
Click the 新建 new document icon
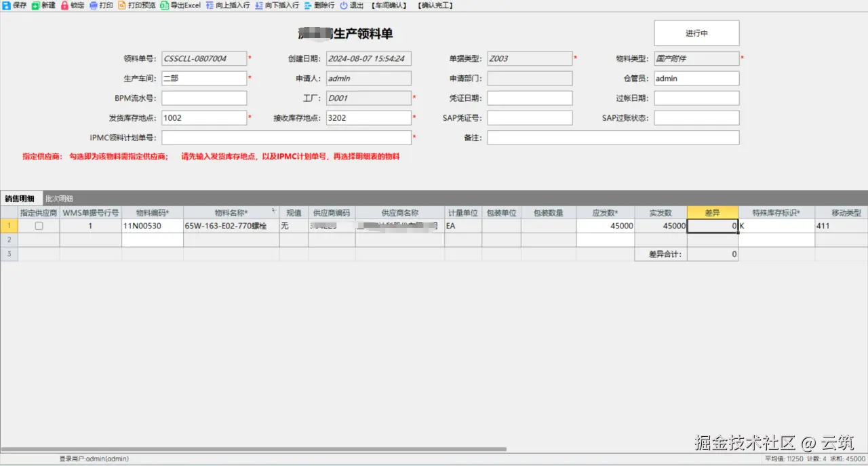[36, 5]
